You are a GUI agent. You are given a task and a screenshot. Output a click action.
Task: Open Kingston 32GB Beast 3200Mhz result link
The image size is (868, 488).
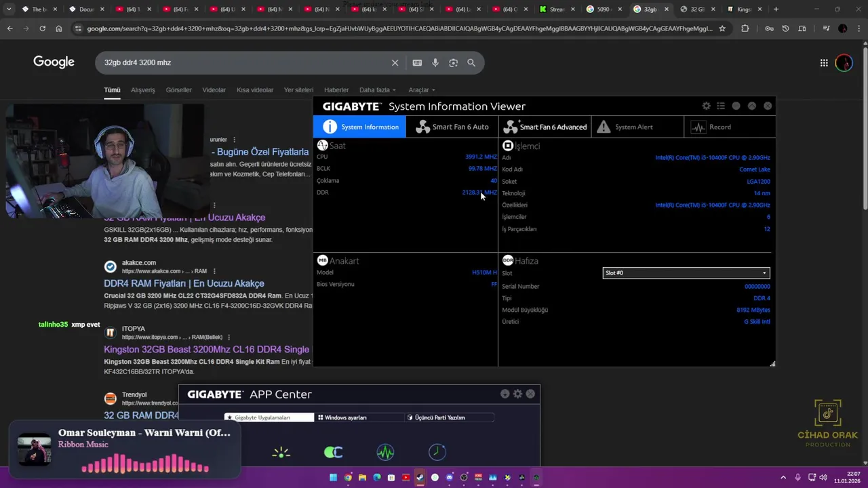click(206, 349)
